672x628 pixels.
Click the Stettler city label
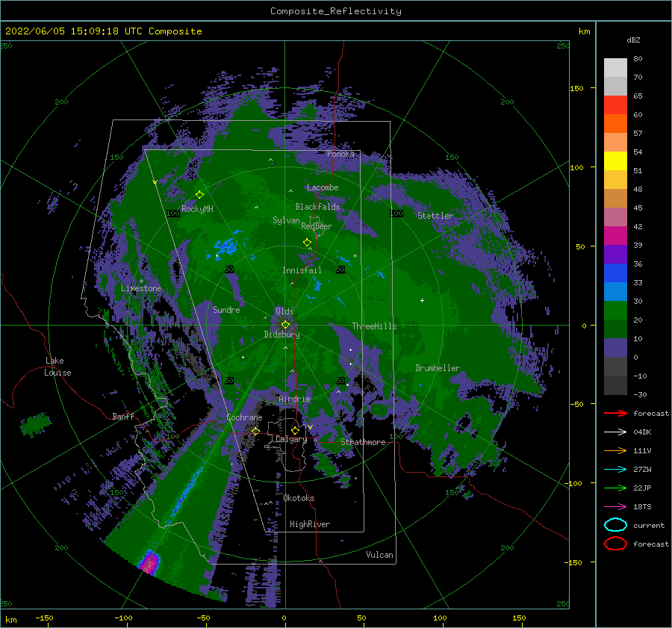(435, 216)
